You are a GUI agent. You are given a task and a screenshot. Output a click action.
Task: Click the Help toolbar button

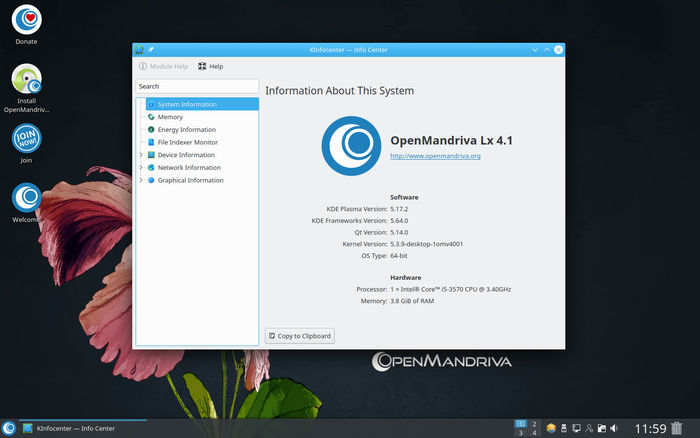point(210,67)
